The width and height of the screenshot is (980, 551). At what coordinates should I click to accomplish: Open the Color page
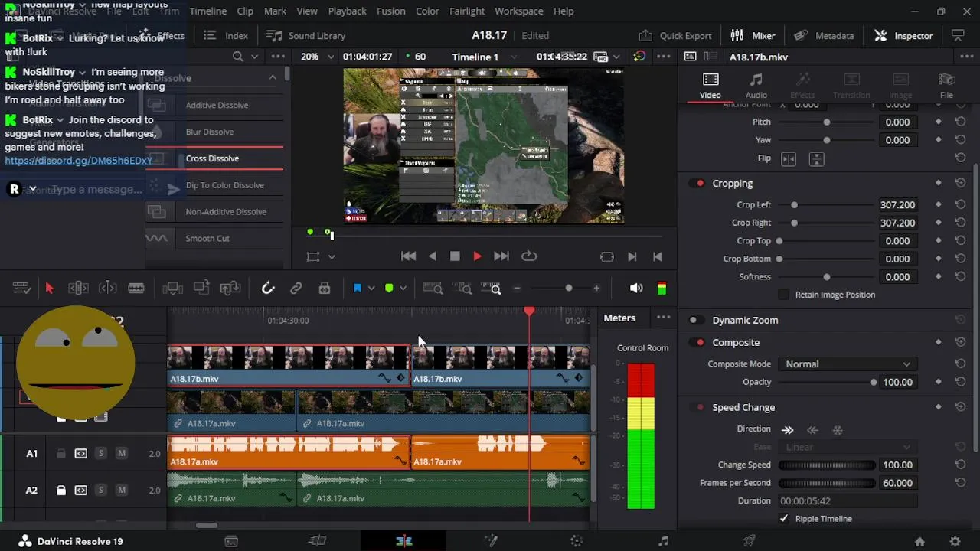tap(577, 541)
